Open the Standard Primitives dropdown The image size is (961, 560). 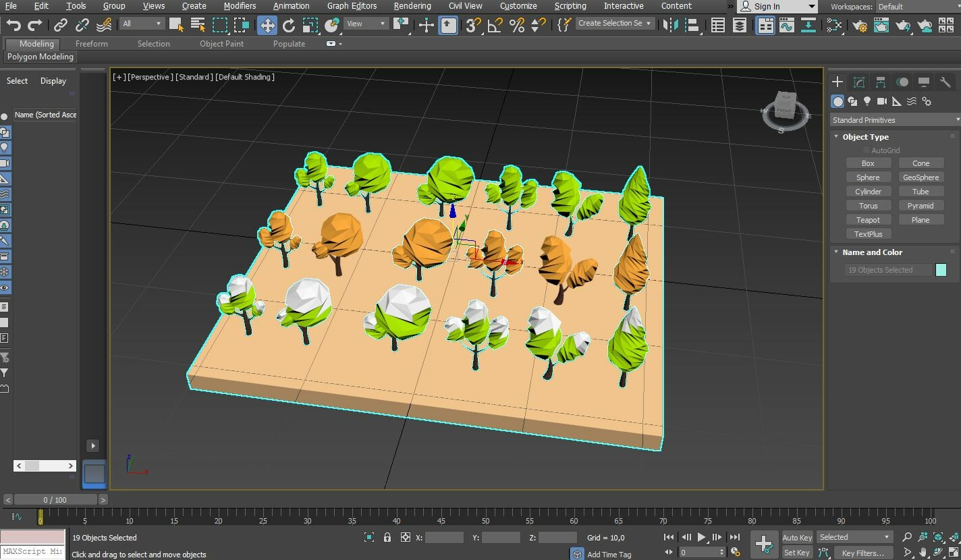pyautogui.click(x=894, y=119)
